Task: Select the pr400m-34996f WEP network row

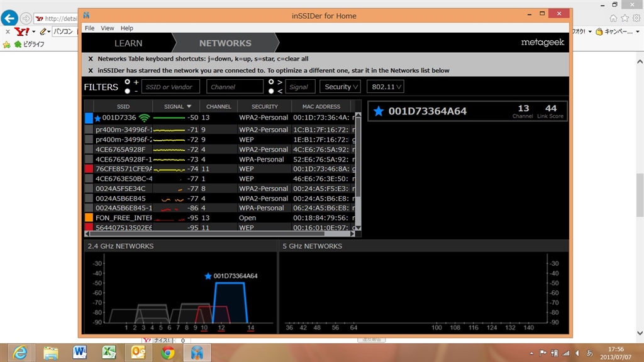Action: tap(219, 139)
